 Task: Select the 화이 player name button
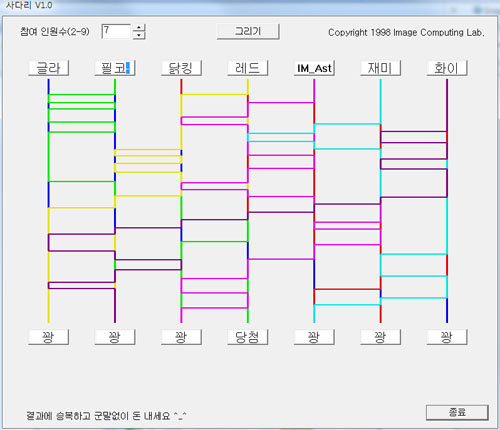pos(447,68)
